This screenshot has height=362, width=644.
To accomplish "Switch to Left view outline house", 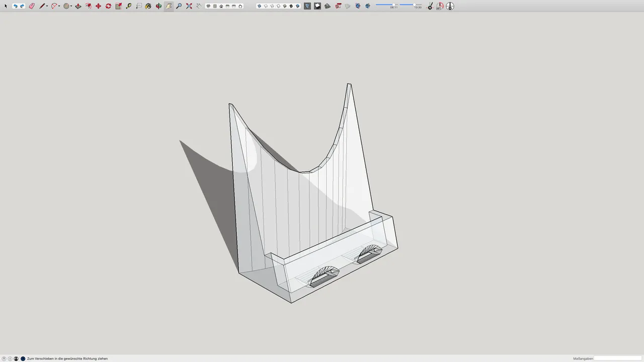I will [240, 6].
